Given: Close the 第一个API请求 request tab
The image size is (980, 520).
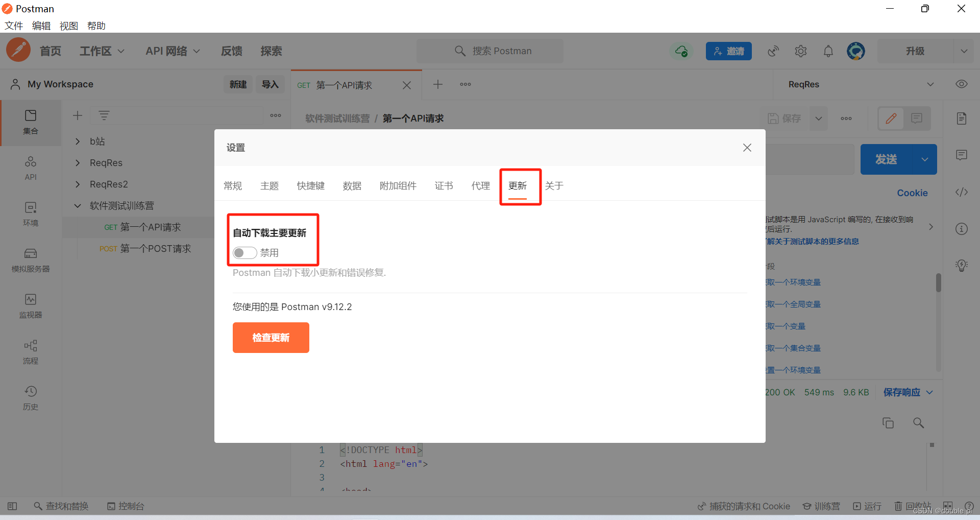Looking at the screenshot, I should 407,85.
